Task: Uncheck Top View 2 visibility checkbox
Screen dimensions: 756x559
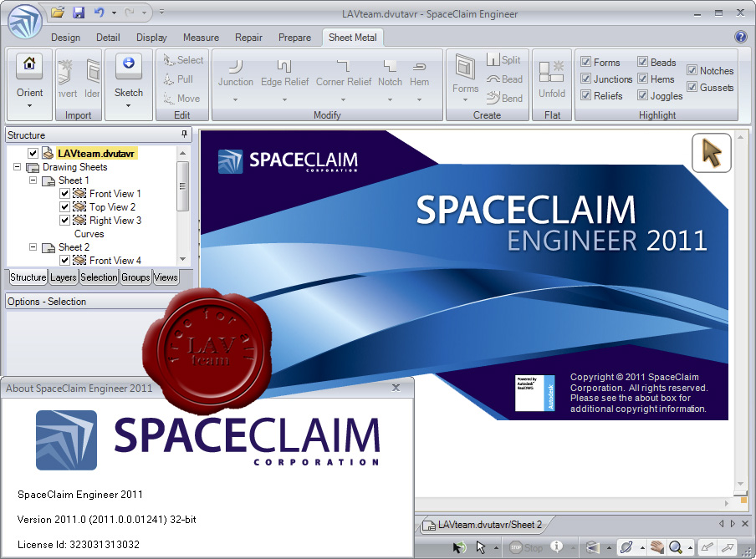Action: pos(64,206)
